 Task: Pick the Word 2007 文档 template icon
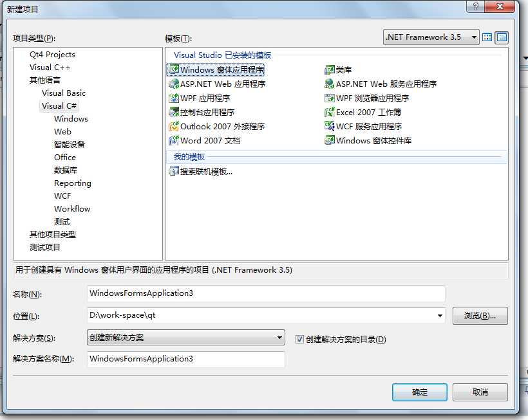(x=174, y=141)
